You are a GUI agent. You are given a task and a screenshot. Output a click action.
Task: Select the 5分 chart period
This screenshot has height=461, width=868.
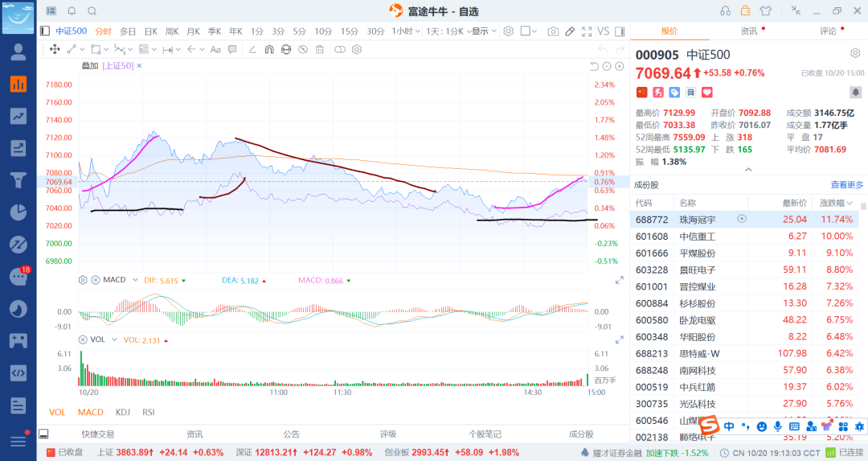pyautogui.click(x=300, y=31)
